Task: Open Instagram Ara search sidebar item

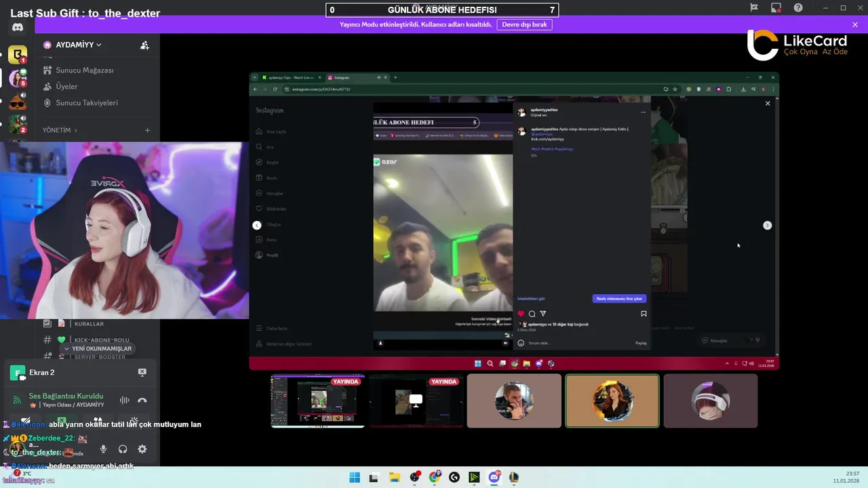Action: (x=264, y=147)
